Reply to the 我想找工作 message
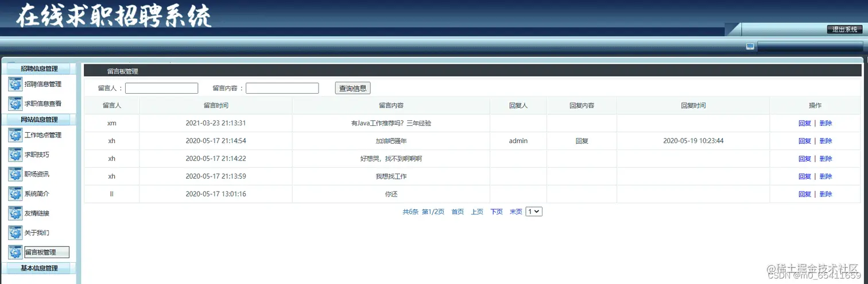This screenshot has width=868, height=284. 805,176
